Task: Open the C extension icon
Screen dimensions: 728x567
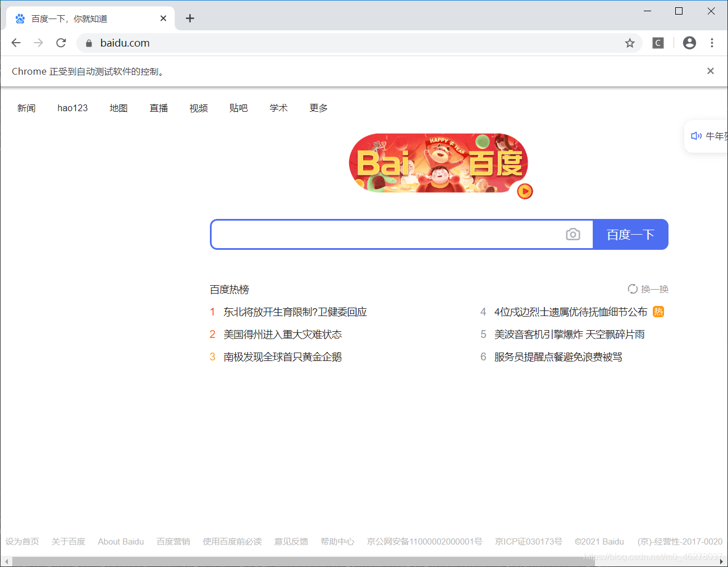Action: coord(658,43)
